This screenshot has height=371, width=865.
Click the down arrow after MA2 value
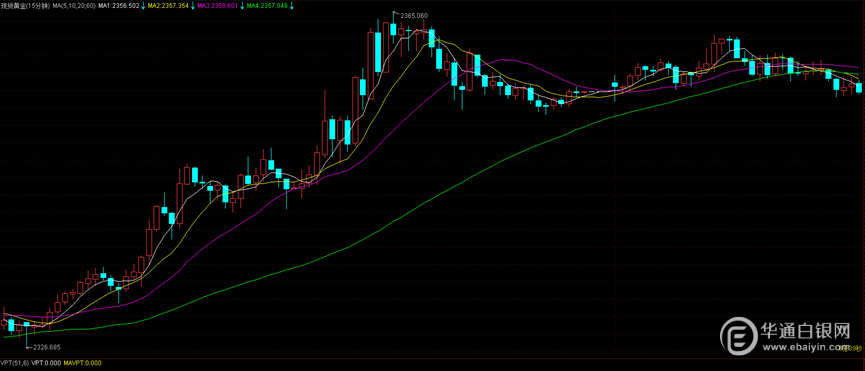click(x=193, y=5)
